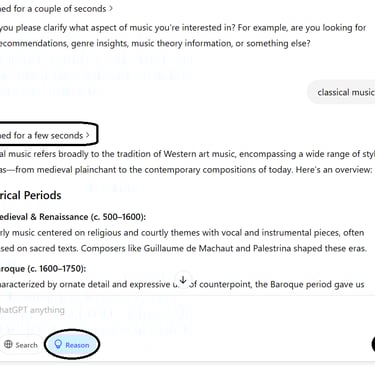The height and width of the screenshot is (366, 375).
Task: Toggle the Reason mode label off
Action: coord(77,345)
